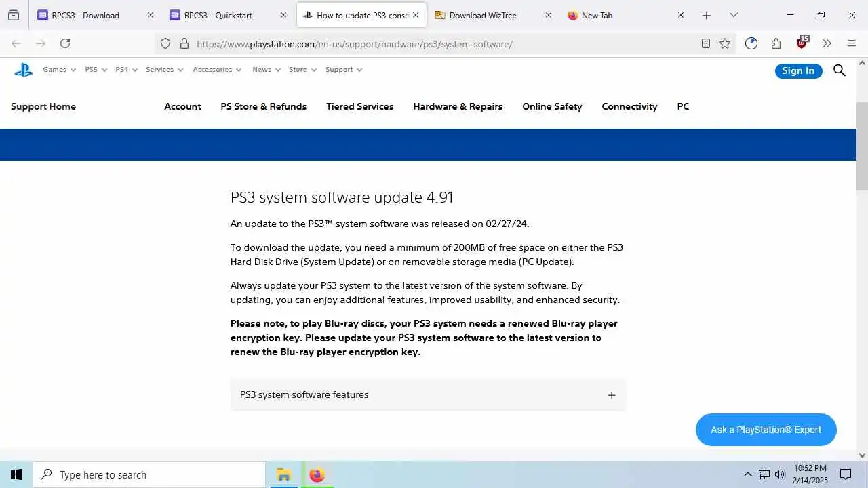
Task: Open the Extensions puzzle-piece icon
Action: pyautogui.click(x=776, y=43)
